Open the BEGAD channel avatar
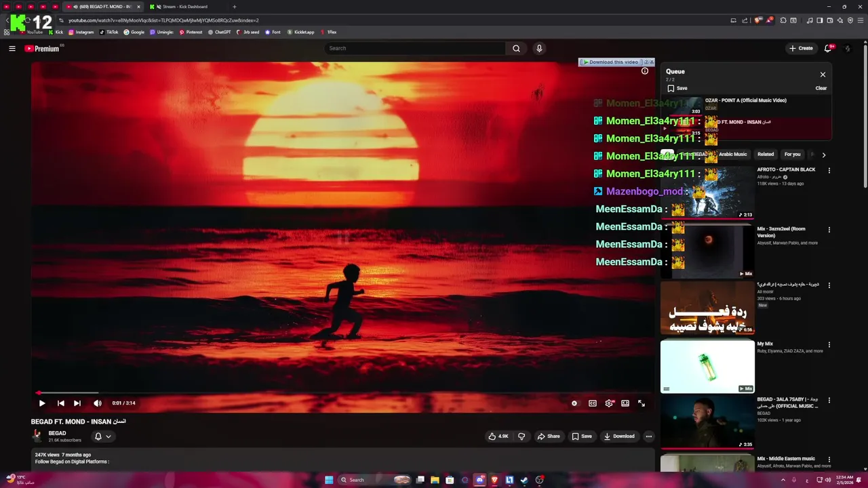Screen dimensions: 868x488 click(37, 436)
